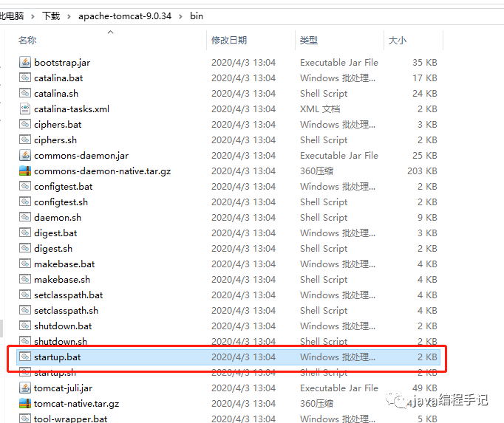Sort by the 类型 column header

coord(309,41)
